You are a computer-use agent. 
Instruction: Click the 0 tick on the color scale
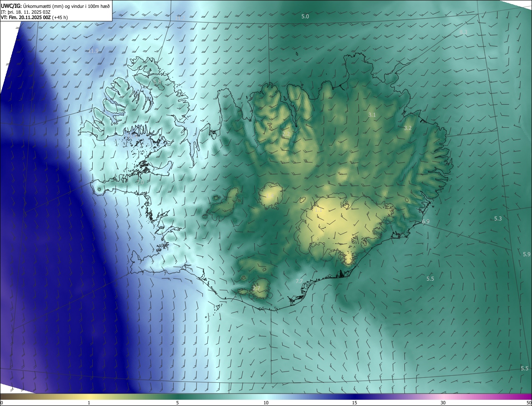coord(2,403)
